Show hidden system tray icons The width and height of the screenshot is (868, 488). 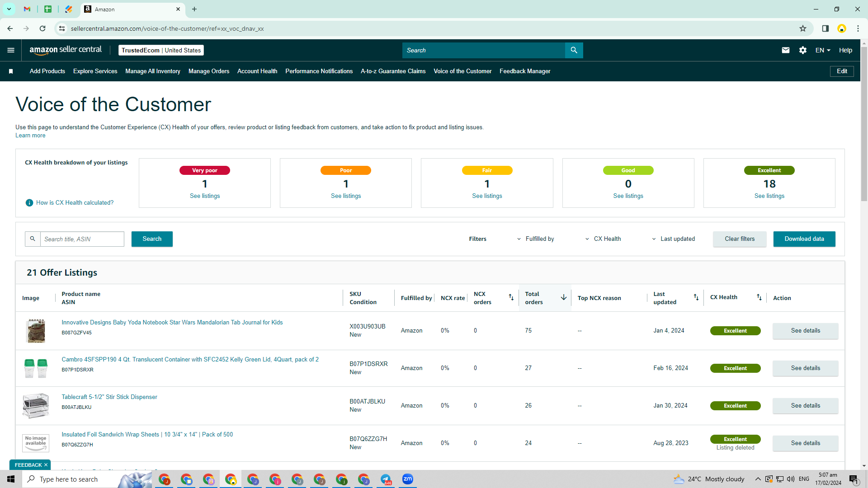click(x=758, y=479)
